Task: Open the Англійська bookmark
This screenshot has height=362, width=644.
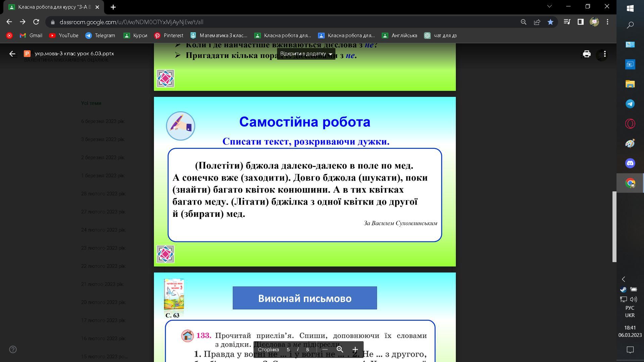Action: click(x=399, y=36)
